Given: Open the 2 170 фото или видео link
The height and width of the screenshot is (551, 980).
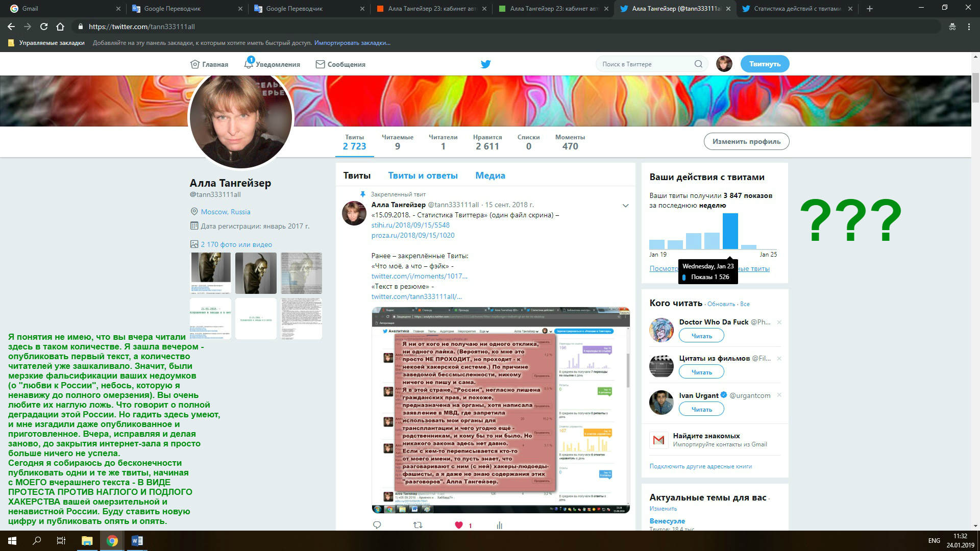Looking at the screenshot, I should (236, 244).
